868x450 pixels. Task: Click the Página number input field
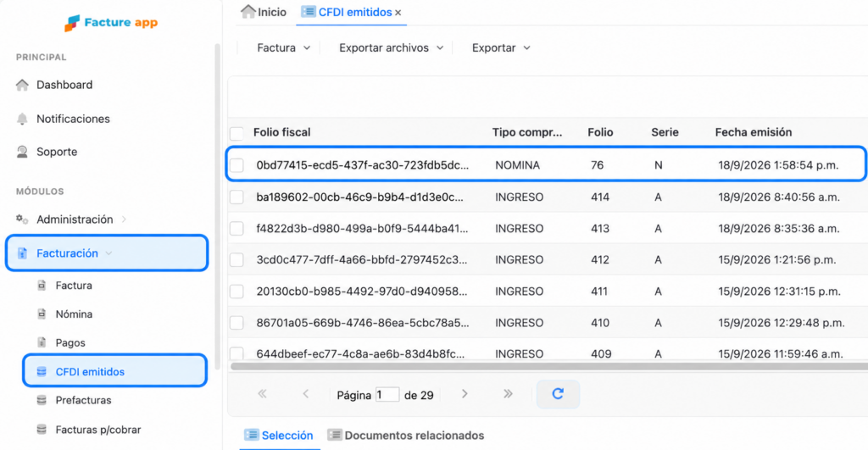pyautogui.click(x=387, y=395)
